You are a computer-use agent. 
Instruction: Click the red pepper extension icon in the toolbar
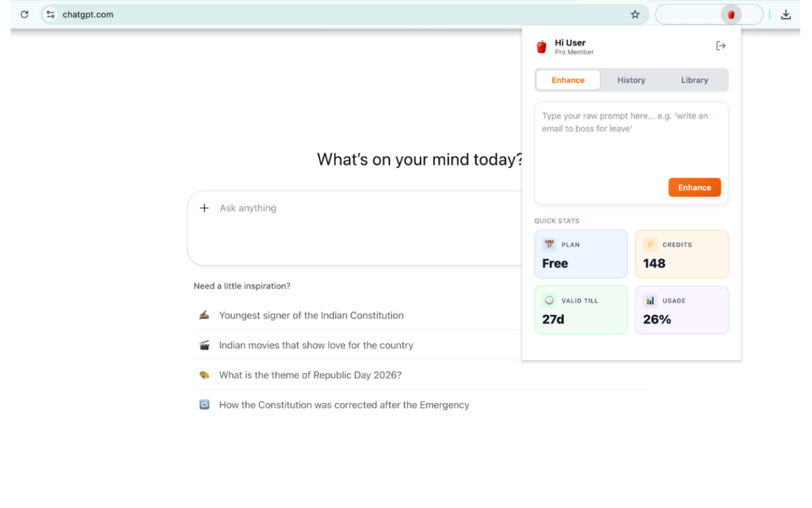730,14
